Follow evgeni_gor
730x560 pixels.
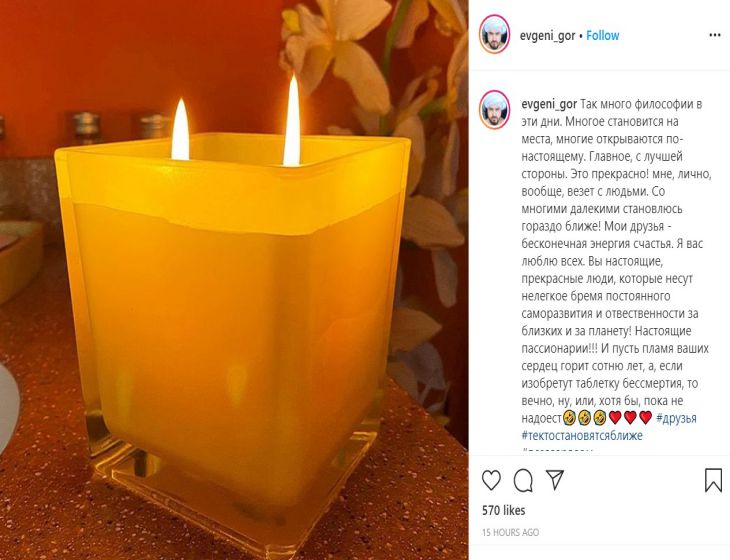pos(602,35)
